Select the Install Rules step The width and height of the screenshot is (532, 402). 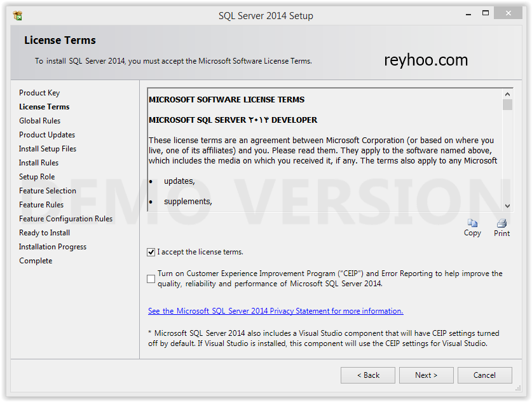(39, 163)
